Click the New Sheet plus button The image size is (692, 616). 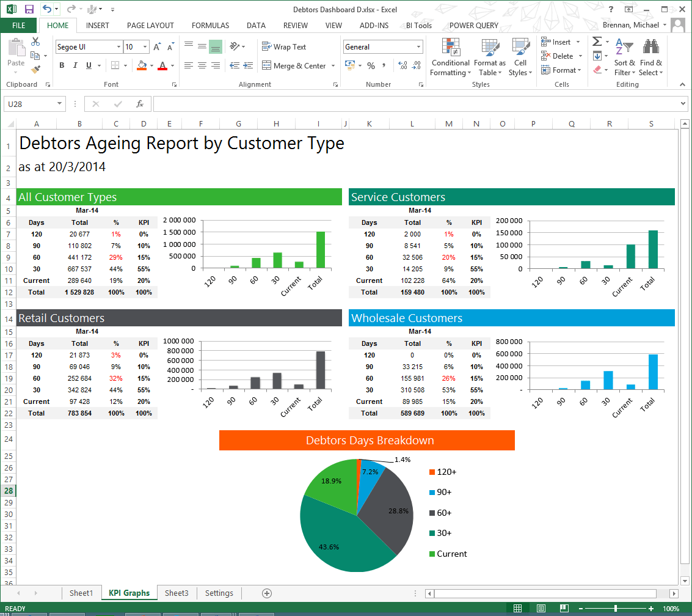266,593
